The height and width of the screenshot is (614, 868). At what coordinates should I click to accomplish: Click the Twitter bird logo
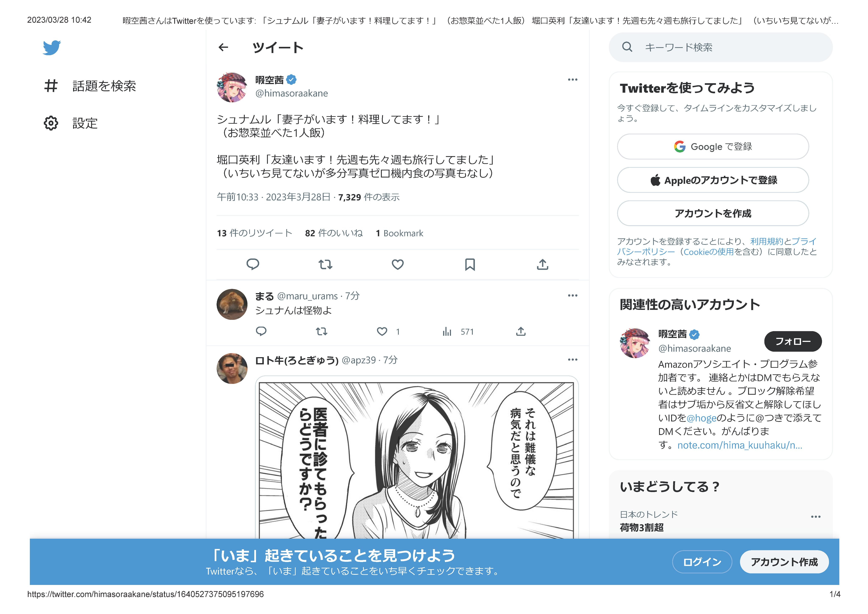tap(52, 48)
